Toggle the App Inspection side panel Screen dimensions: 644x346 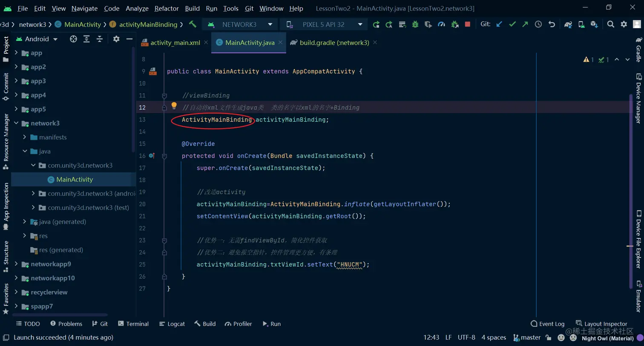(x=6, y=206)
